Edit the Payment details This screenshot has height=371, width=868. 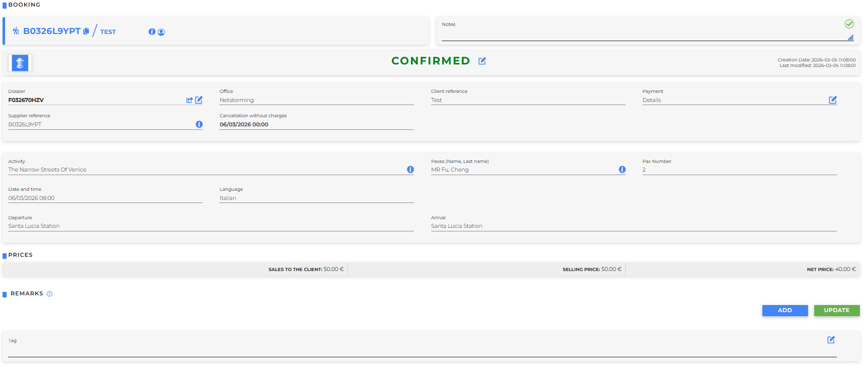pos(832,100)
